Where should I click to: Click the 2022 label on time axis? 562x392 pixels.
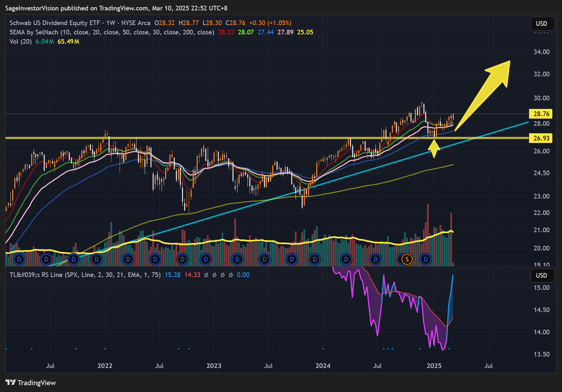point(105,366)
